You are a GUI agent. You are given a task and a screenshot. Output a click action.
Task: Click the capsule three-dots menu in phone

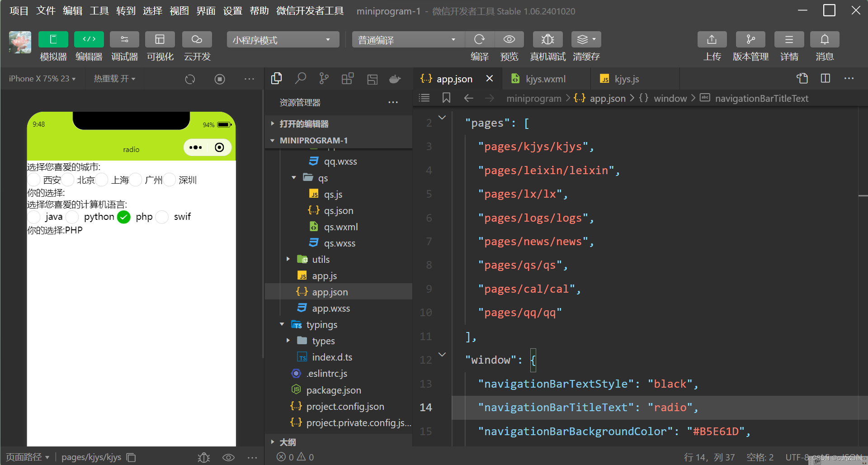pyautogui.click(x=195, y=147)
